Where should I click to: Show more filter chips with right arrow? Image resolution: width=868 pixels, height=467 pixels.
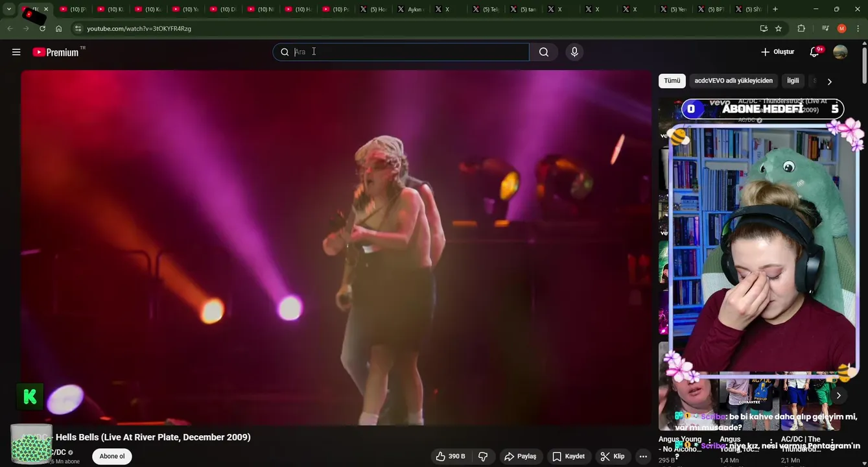point(829,82)
